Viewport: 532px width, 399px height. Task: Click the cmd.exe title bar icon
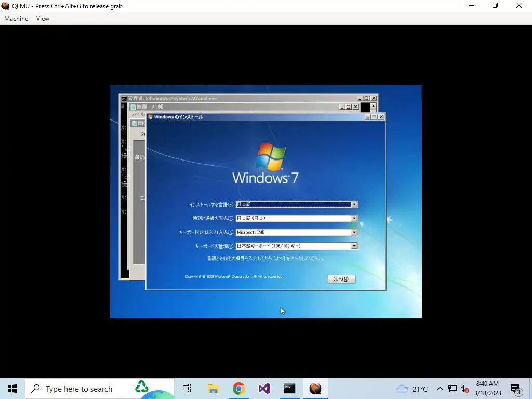pos(124,98)
